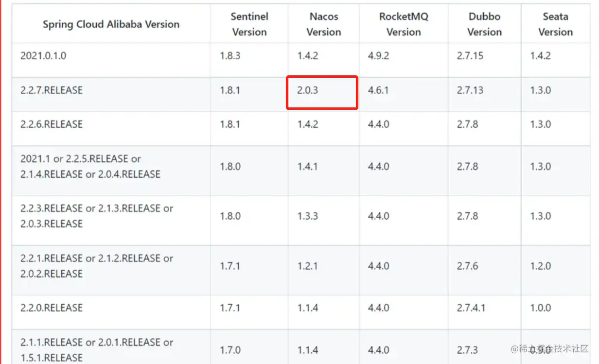Select RocketMQ 4.4.0 in the 2.2.0.RELEASE row

pos(404,312)
